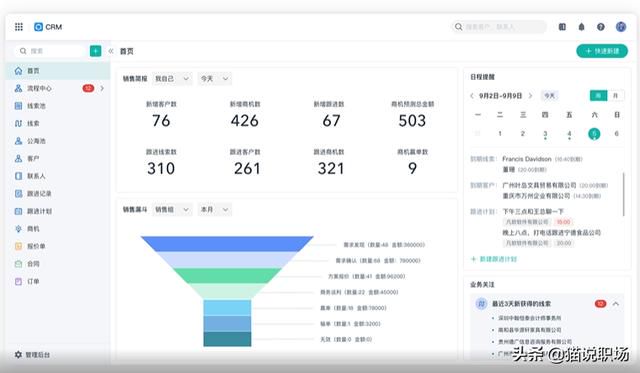Open 合同 in sidebar
Image resolution: width=640 pixels, height=373 pixels.
58,264
